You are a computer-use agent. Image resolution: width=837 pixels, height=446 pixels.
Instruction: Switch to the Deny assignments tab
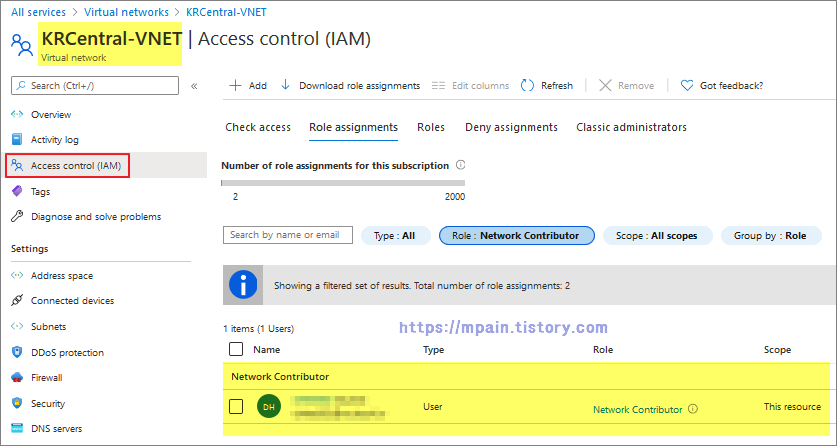coord(511,127)
